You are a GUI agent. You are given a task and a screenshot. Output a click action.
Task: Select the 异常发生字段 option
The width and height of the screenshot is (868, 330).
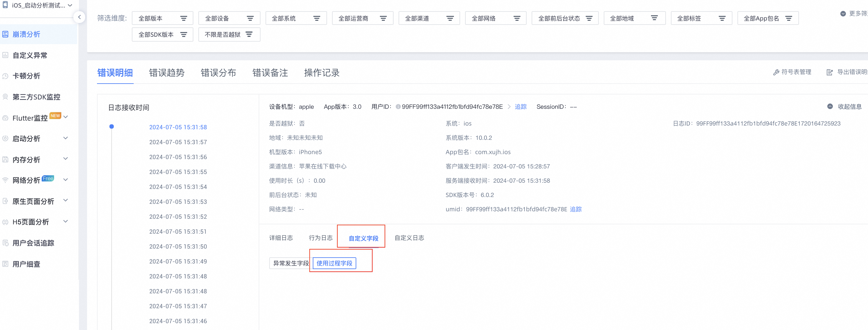click(x=291, y=263)
